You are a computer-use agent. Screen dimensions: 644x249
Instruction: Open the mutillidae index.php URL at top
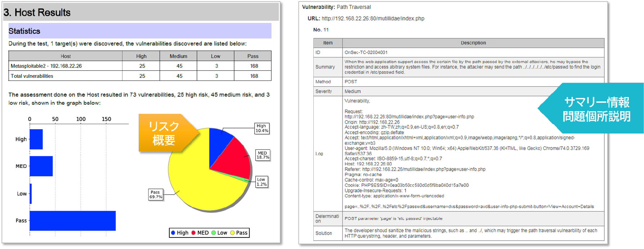(x=373, y=18)
